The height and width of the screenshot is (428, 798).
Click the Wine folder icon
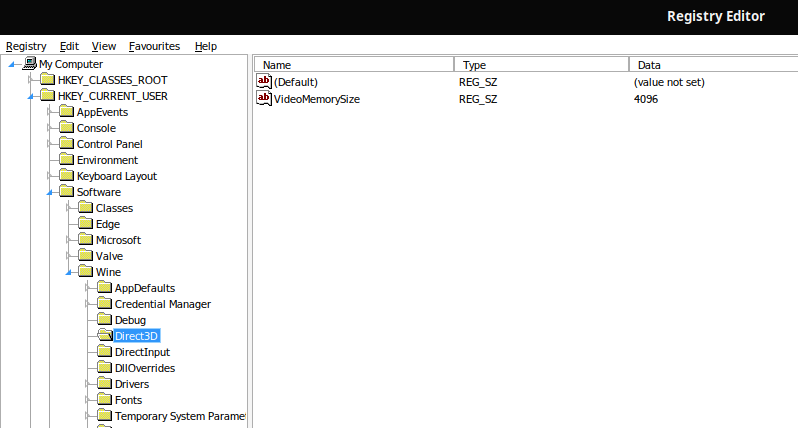(x=86, y=271)
